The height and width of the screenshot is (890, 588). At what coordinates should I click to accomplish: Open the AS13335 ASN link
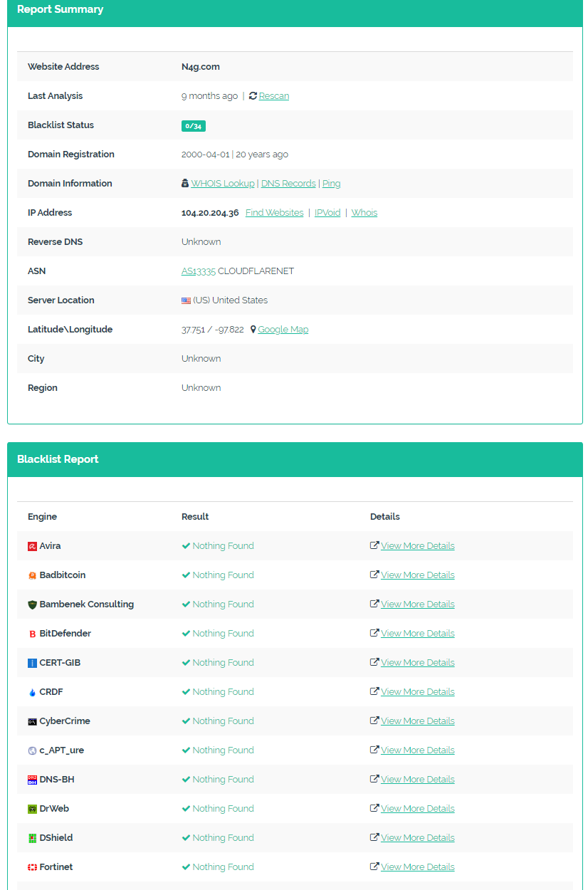[199, 271]
